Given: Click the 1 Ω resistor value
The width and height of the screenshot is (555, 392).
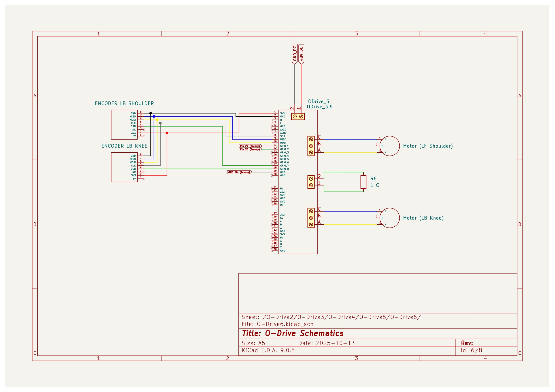Looking at the screenshot, I should tap(375, 185).
